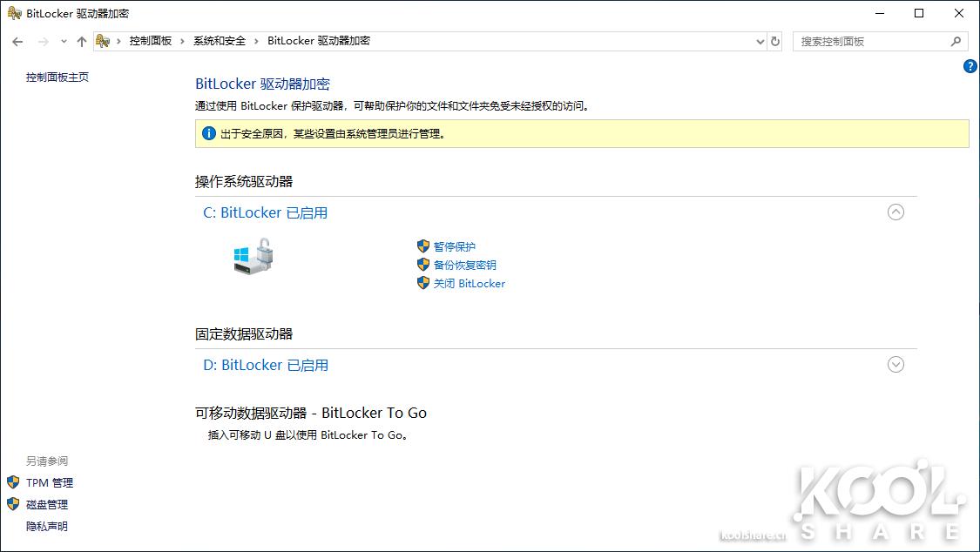This screenshot has width=980, height=552.
Task: Click the locked drive illustration under C:
Action: pos(253,259)
